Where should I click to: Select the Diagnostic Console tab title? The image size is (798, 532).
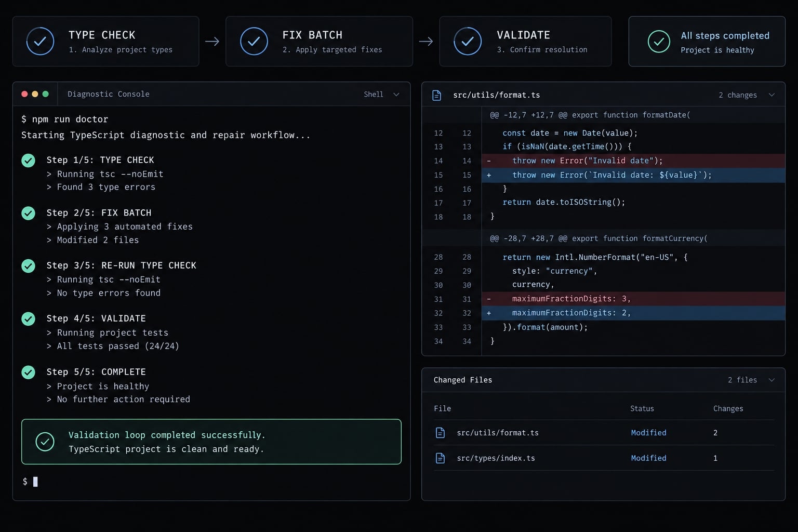pos(109,94)
